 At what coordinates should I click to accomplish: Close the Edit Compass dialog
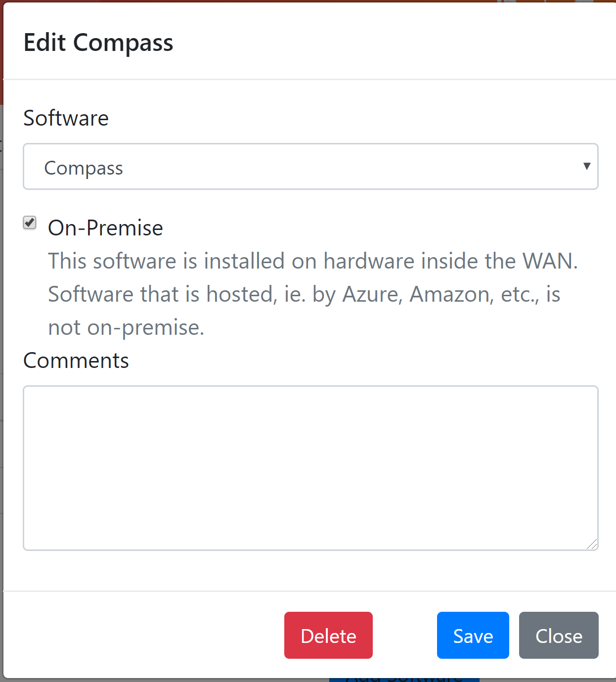[x=559, y=636]
